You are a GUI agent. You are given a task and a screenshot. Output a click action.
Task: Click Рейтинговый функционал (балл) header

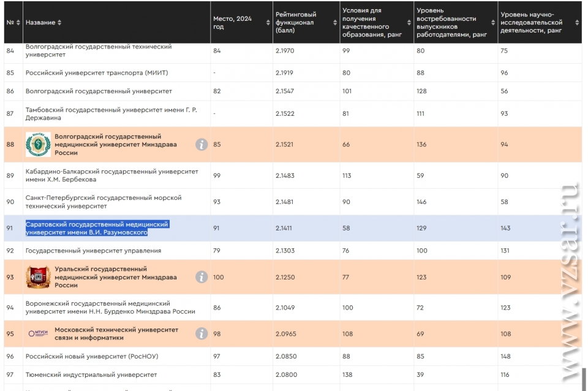click(296, 23)
